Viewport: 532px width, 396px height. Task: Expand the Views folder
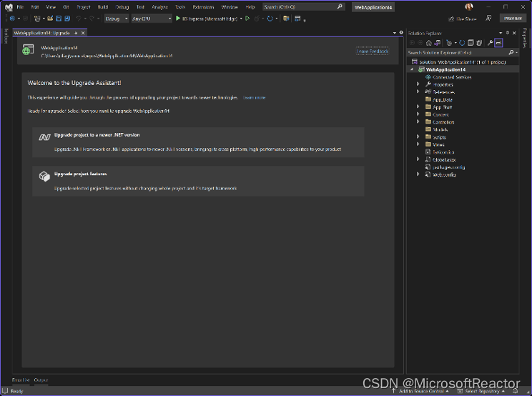click(x=418, y=144)
